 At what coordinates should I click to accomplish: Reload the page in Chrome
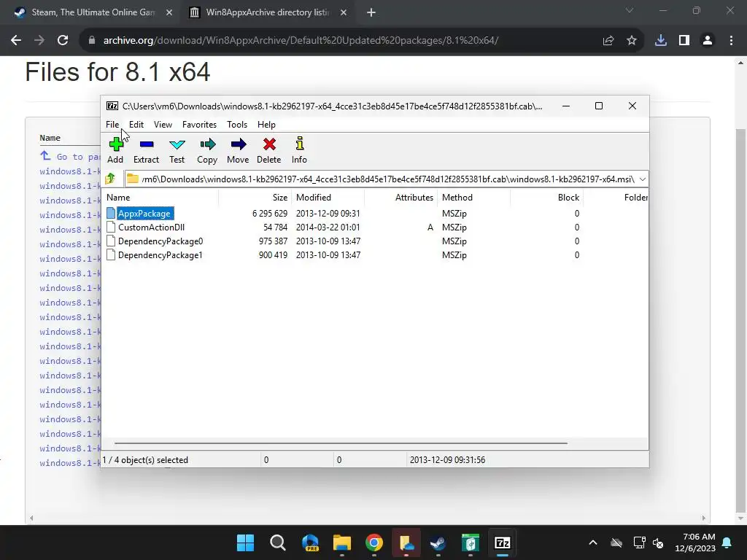coord(63,41)
